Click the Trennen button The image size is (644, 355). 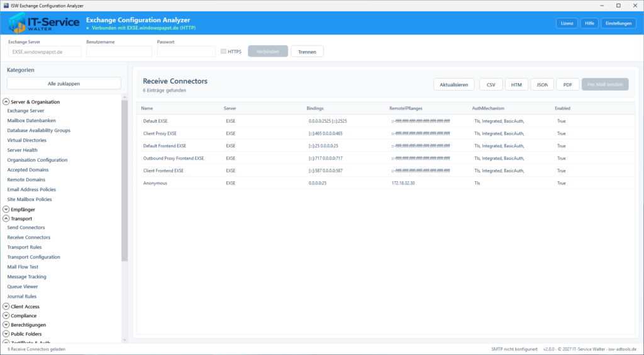pos(307,52)
